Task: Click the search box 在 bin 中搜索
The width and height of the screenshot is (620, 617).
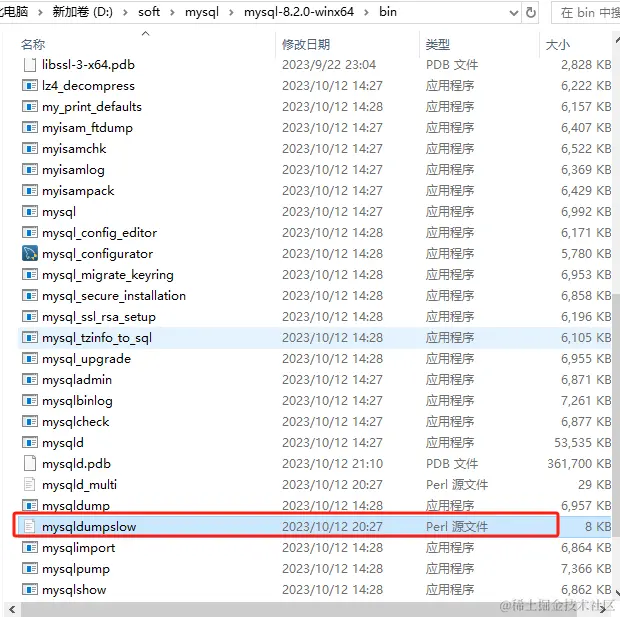Action: 586,13
